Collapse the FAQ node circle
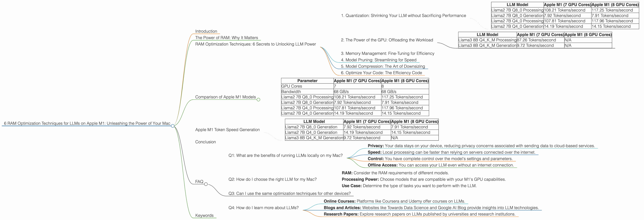644x220 pixels. click(x=206, y=184)
